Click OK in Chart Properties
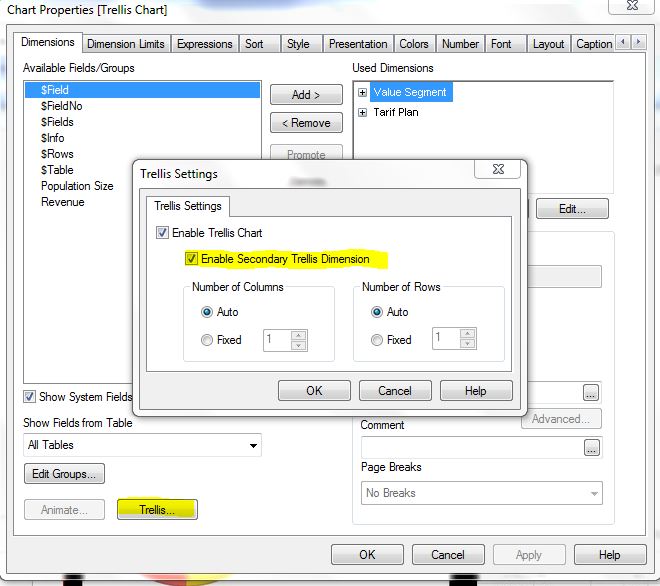660x586 pixels. pos(367,555)
